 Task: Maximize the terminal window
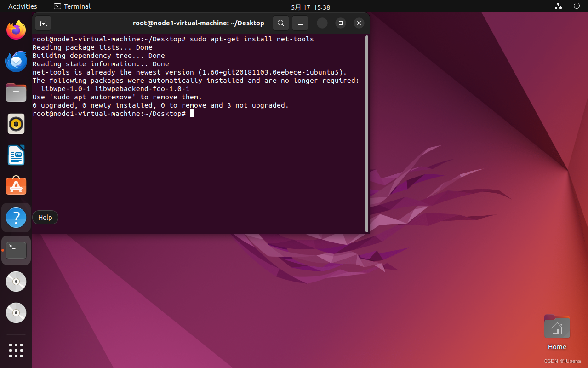click(341, 23)
